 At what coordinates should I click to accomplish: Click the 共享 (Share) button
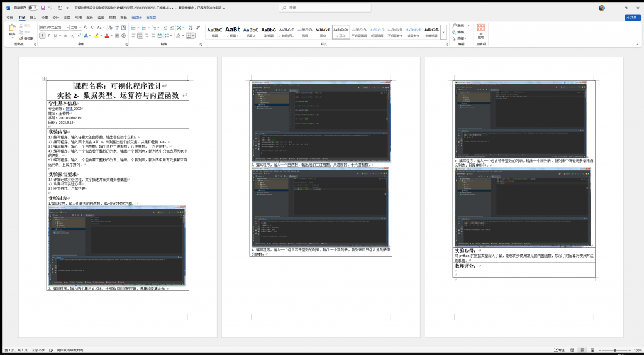[x=631, y=18]
